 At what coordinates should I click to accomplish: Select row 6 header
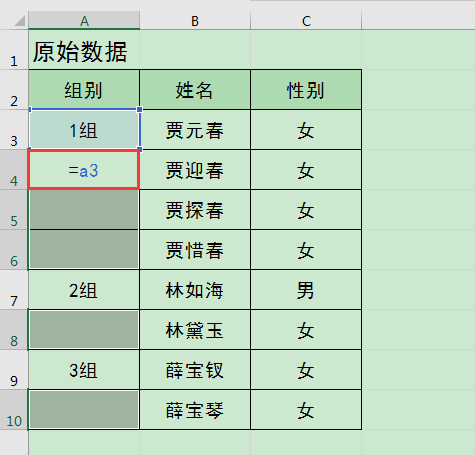click(14, 250)
